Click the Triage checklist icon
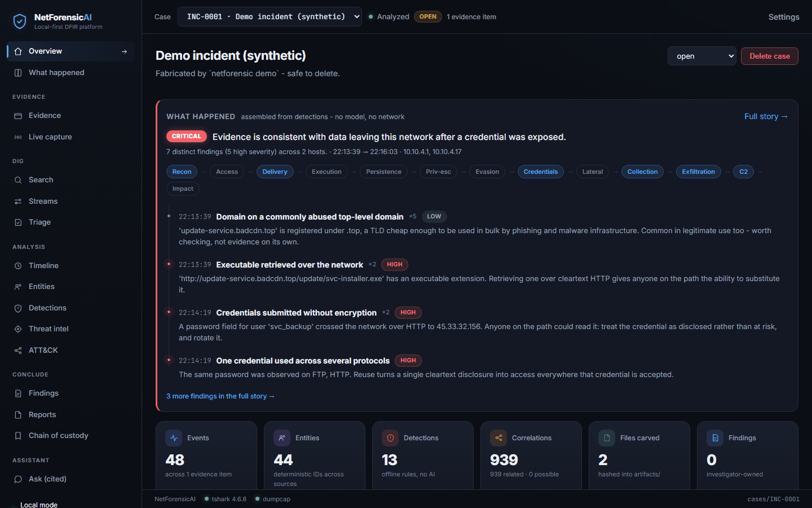Image resolution: width=812 pixels, height=508 pixels. tap(18, 222)
